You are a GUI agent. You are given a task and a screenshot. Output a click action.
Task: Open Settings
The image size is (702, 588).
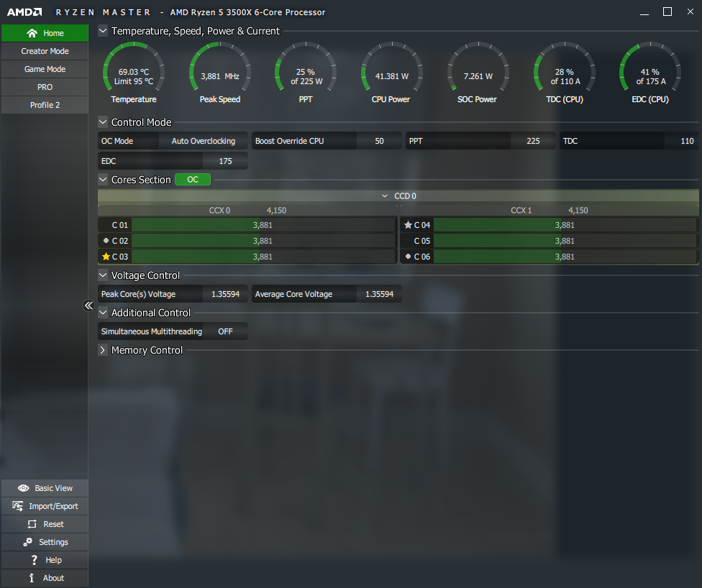click(x=45, y=542)
